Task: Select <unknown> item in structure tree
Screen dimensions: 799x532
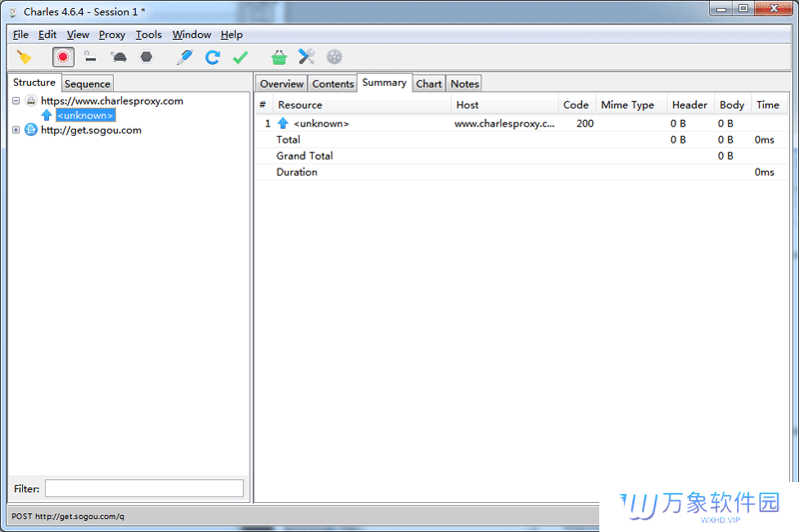Action: click(x=86, y=116)
